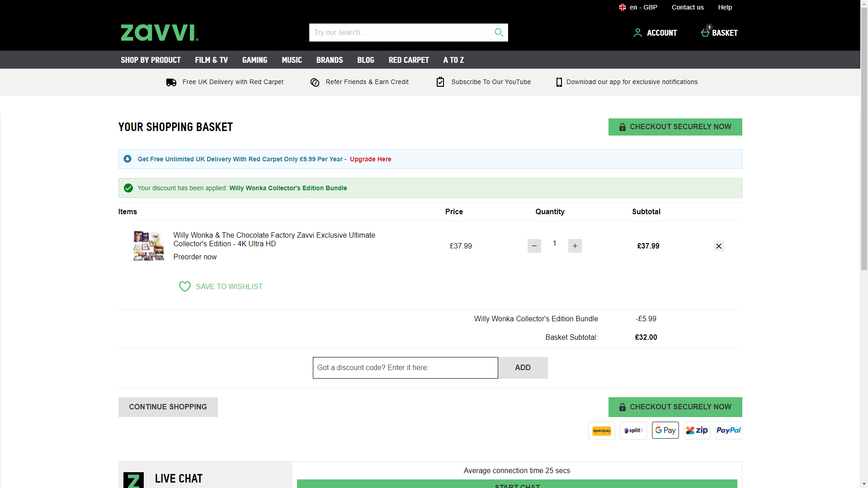Go to the Blog menu item
The width and height of the screenshot is (868, 488).
[x=366, y=60]
